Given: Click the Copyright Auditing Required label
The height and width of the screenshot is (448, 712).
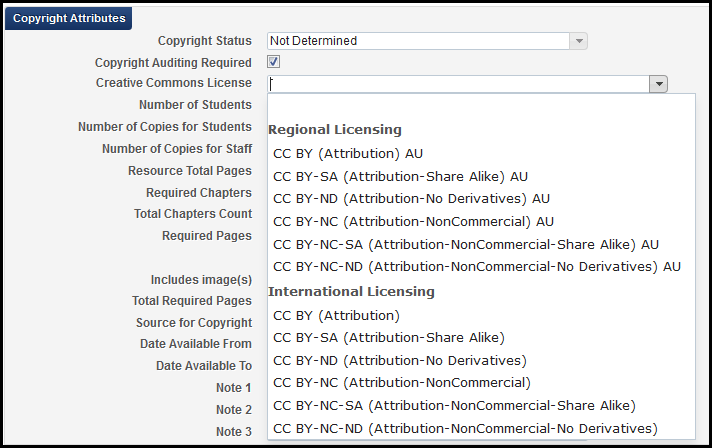Looking at the screenshot, I should [173, 63].
